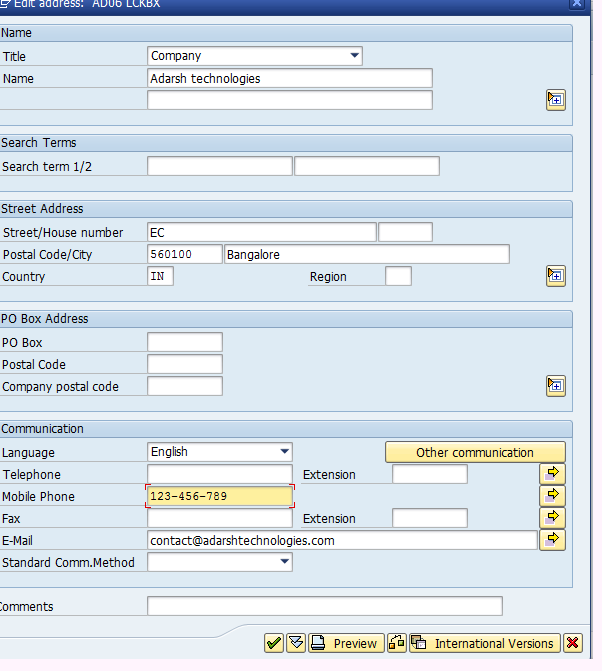Viewport: 602px width, 671px height.
Task: Expand more fields in Street Address section
Action: click(555, 276)
